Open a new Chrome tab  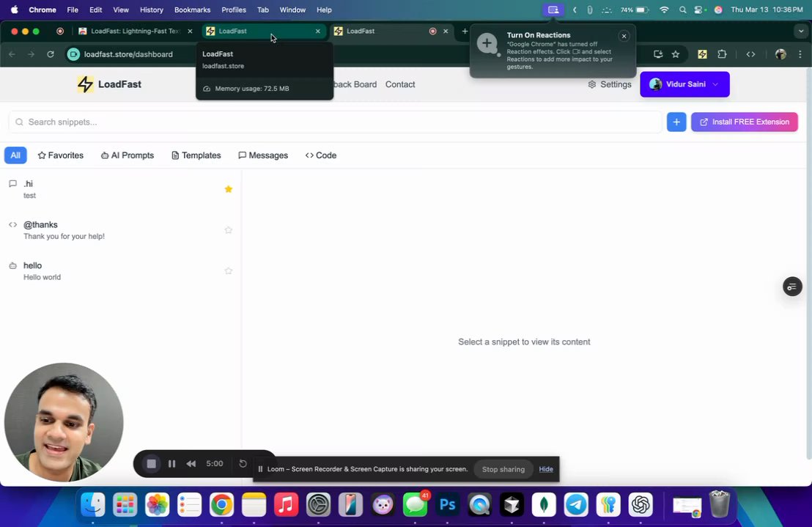[x=465, y=31]
